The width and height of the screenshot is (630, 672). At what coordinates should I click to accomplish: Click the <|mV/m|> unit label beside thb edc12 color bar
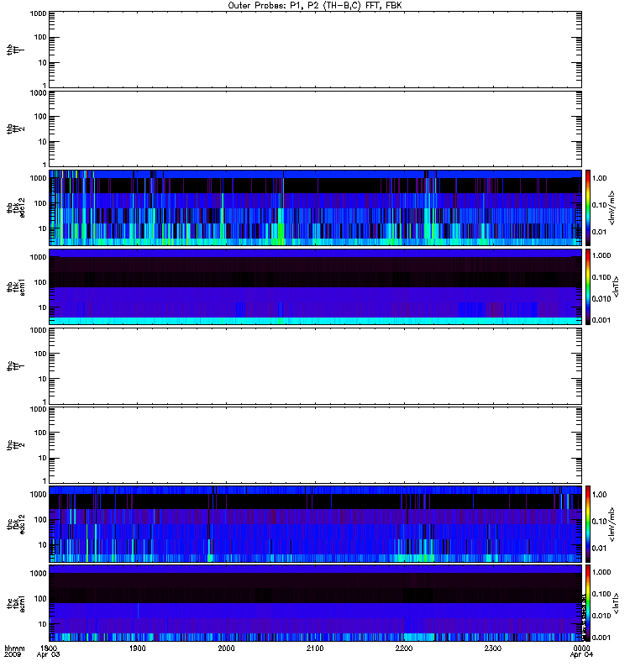tap(612, 207)
